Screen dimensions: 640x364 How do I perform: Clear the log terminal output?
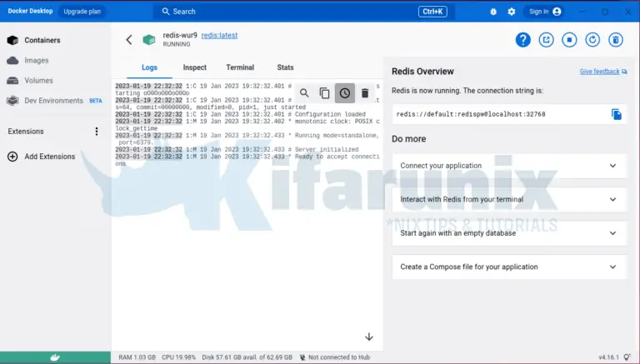[x=364, y=93]
